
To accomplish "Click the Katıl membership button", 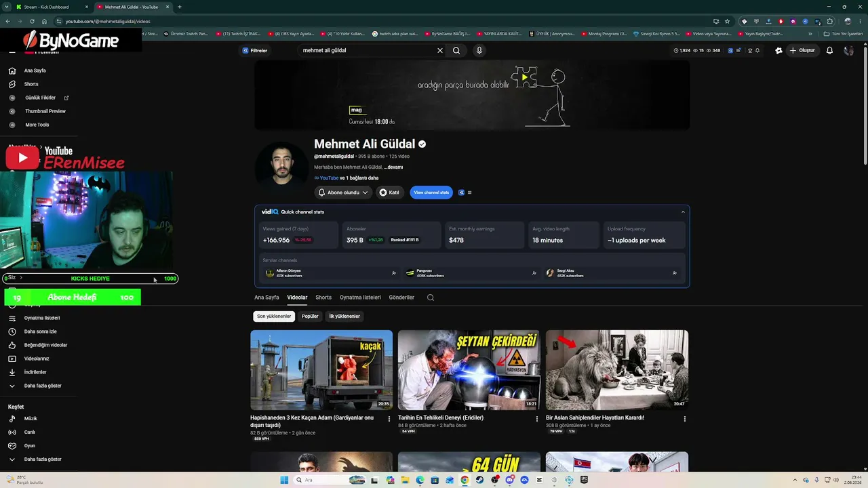I will click(389, 192).
